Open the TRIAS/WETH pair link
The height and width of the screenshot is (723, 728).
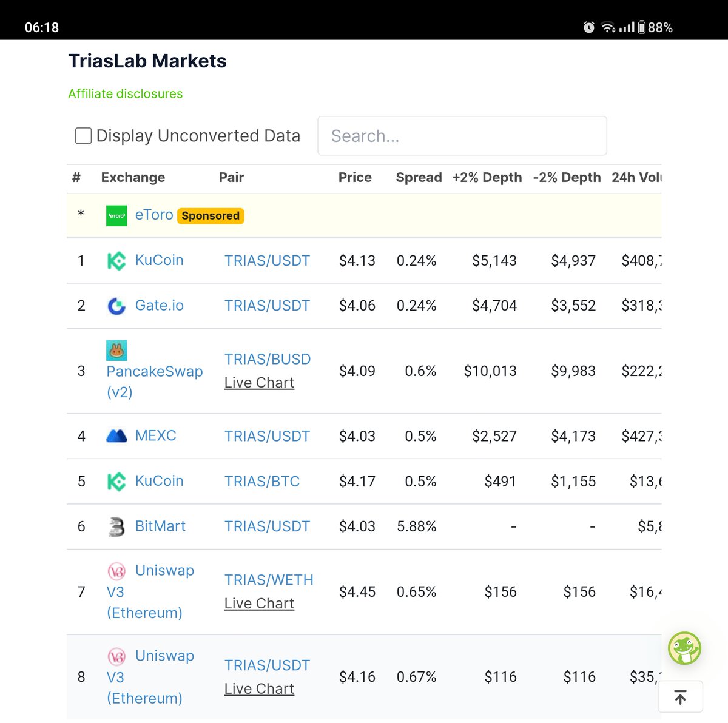pos(269,580)
